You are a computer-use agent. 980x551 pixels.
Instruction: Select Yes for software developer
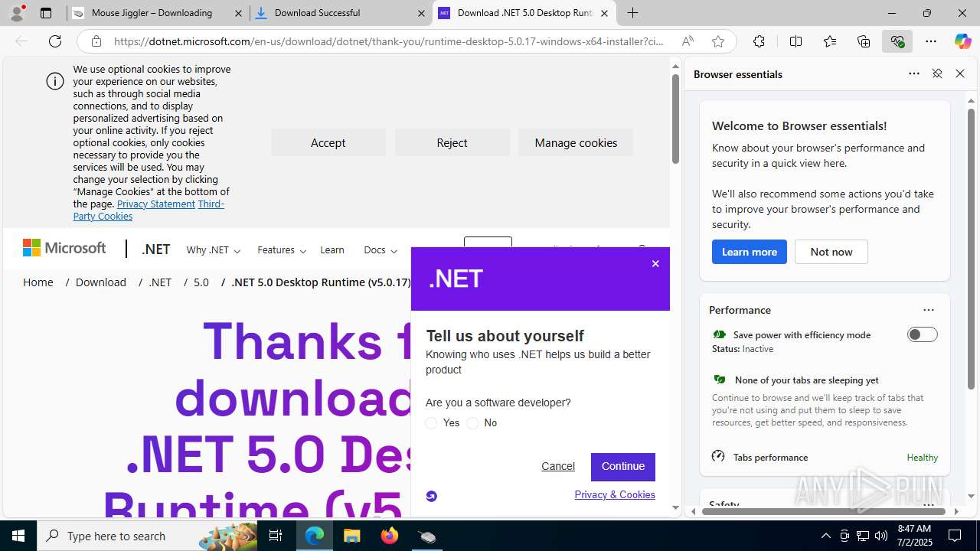click(431, 423)
